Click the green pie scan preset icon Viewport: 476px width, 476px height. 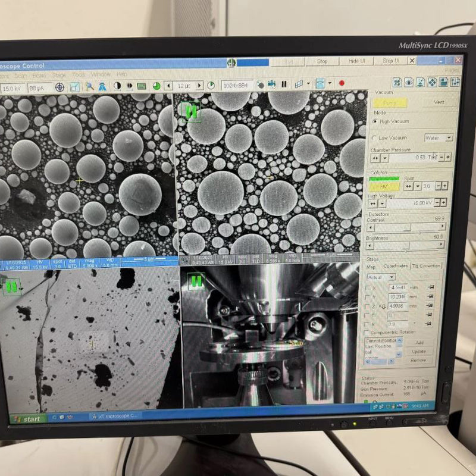point(156,86)
